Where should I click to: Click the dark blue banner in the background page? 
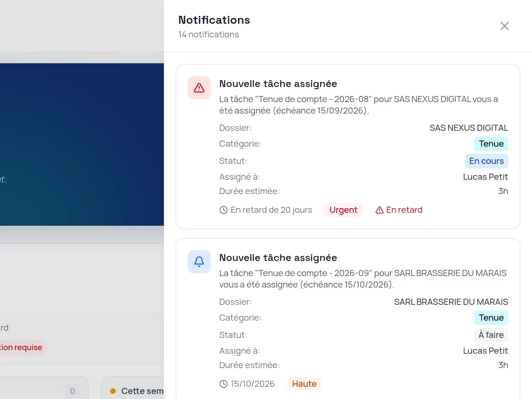(82, 145)
